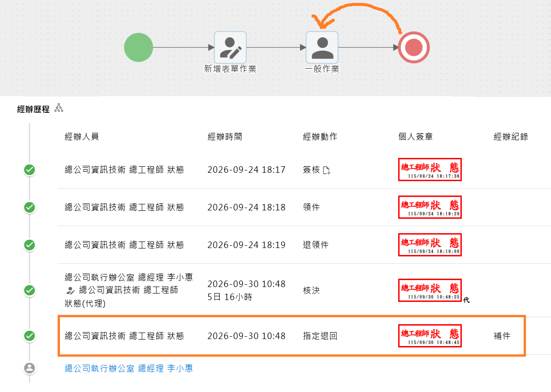Click the 領件 action text
The height and width of the screenshot is (392, 551).
[311, 207]
